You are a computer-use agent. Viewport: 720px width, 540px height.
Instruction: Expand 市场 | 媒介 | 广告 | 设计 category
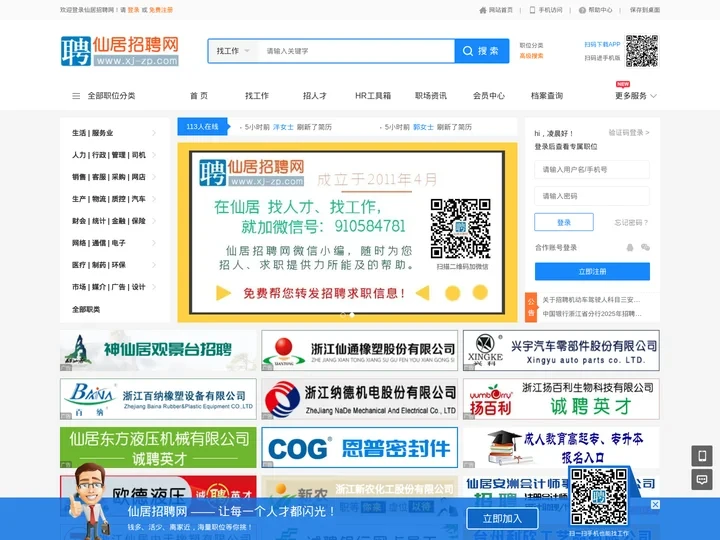click(x=114, y=287)
